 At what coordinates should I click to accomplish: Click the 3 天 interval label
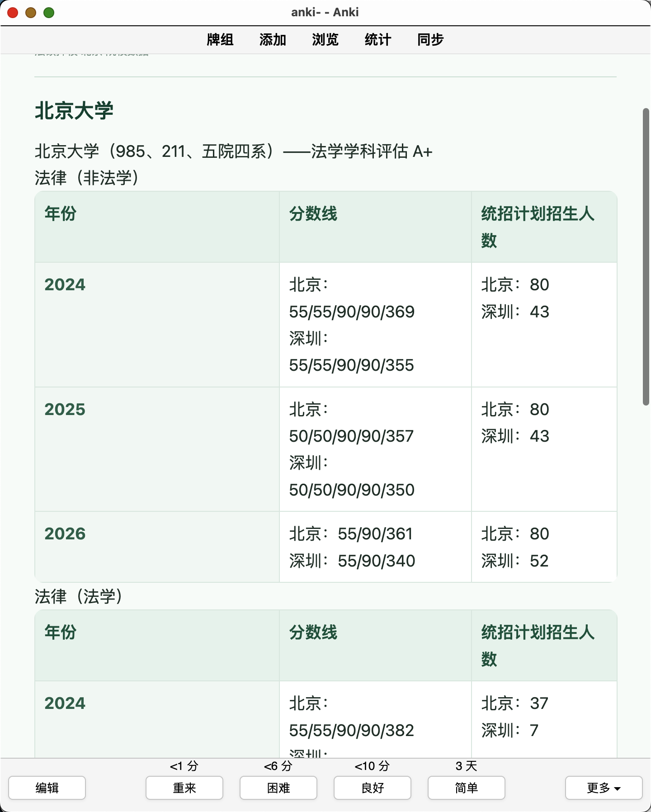pos(467,766)
